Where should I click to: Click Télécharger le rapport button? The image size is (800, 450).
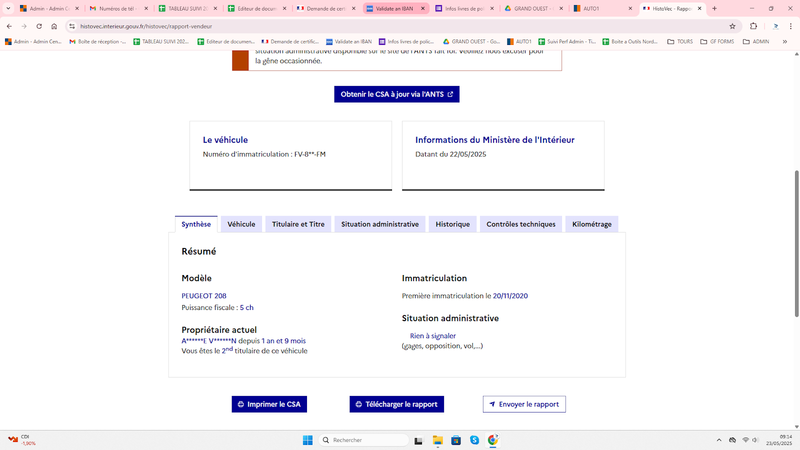pyautogui.click(x=396, y=404)
